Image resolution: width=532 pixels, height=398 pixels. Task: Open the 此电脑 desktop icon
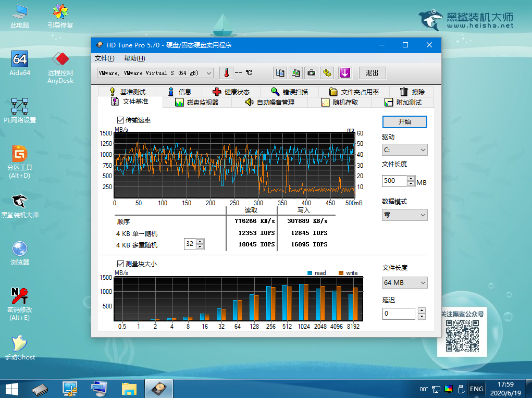(x=20, y=16)
